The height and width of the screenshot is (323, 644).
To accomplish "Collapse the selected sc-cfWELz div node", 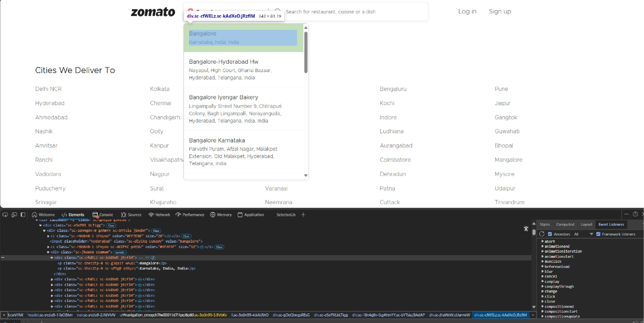I will (52, 258).
